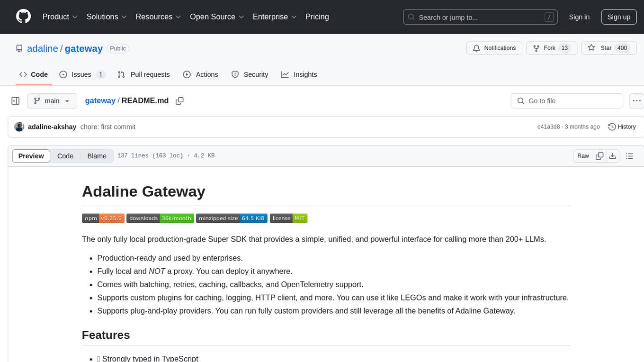Open the README outline icon

pos(629,156)
